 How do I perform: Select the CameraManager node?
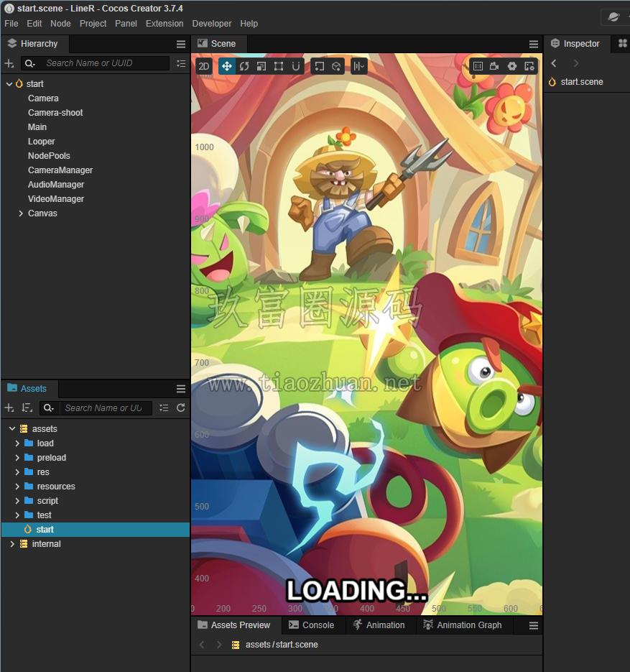[60, 170]
